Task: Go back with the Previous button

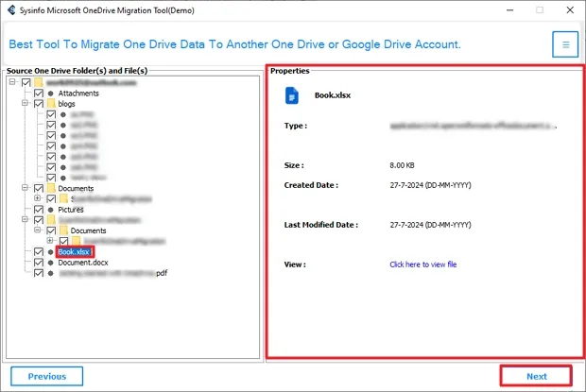Action: click(47, 376)
